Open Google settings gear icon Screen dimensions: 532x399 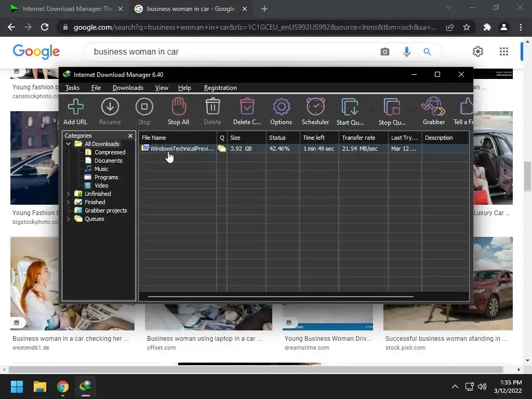pos(478,51)
